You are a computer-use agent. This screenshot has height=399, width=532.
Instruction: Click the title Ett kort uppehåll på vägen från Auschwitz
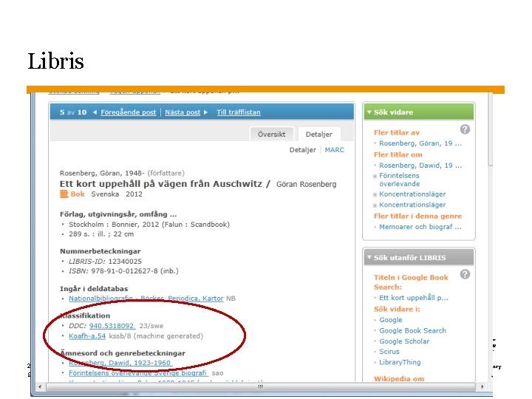coord(161,184)
